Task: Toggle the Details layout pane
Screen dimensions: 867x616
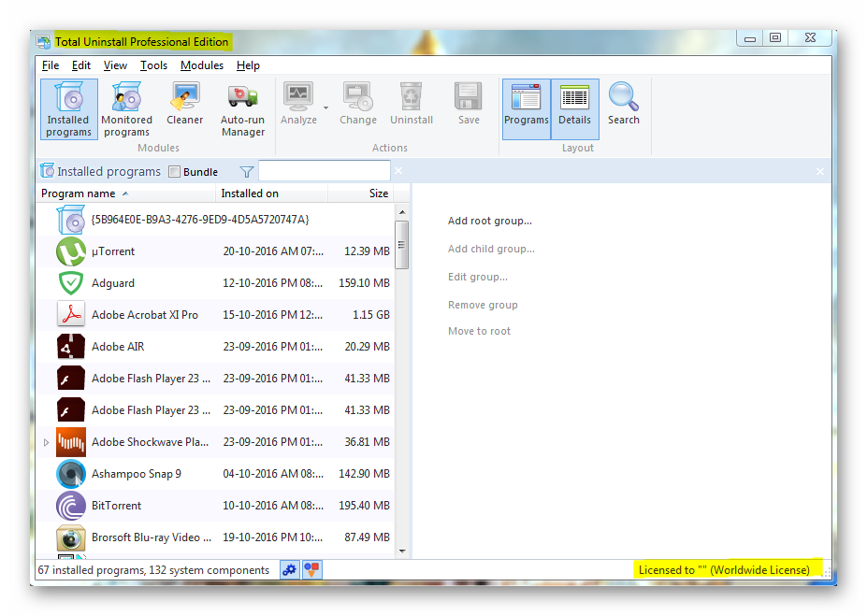Action: (574, 108)
